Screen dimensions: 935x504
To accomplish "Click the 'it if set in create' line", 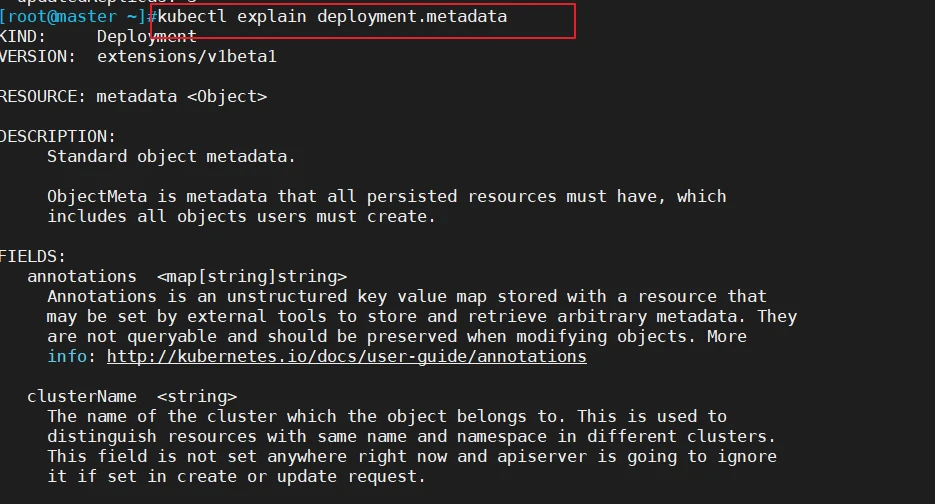I will point(236,477).
